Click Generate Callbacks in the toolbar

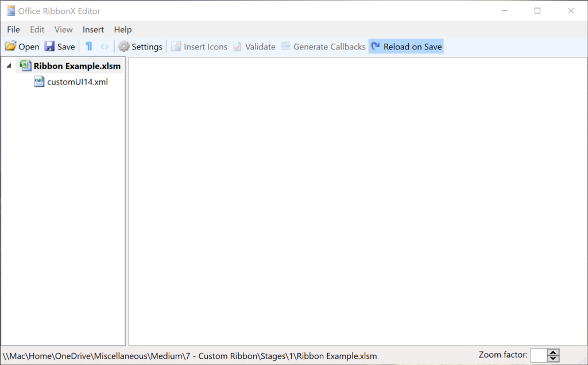click(323, 47)
